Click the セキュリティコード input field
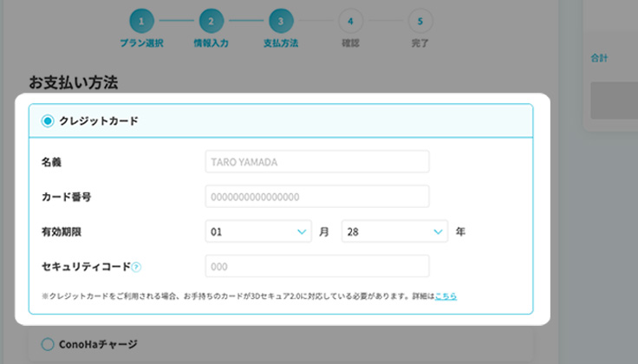The width and height of the screenshot is (638, 364). 317,266
